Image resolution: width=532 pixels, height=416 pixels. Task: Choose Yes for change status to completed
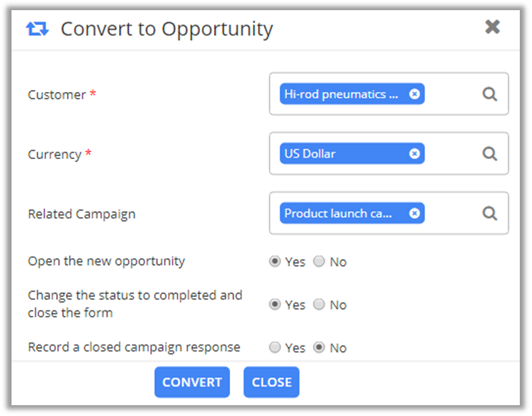(x=275, y=304)
